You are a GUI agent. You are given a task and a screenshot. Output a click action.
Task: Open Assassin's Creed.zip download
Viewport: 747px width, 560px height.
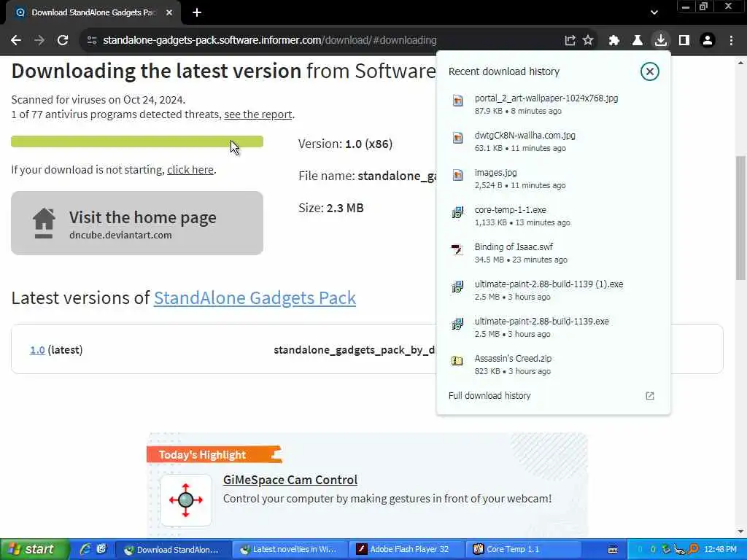click(553, 365)
